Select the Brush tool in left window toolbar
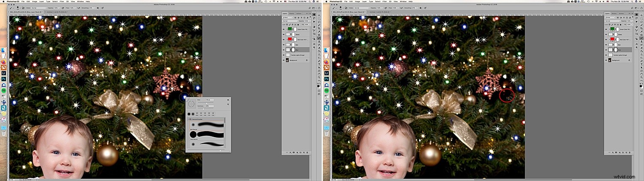 (319, 38)
